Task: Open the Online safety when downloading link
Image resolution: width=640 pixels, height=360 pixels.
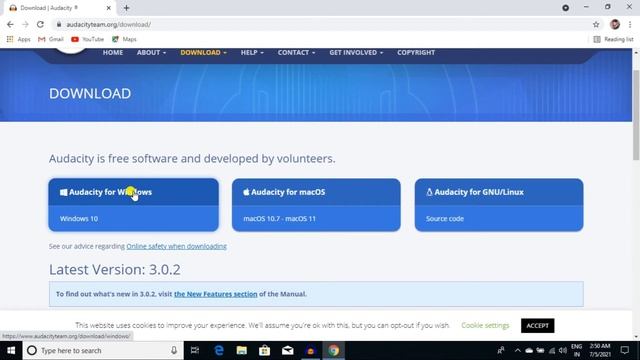Action: (x=176, y=246)
